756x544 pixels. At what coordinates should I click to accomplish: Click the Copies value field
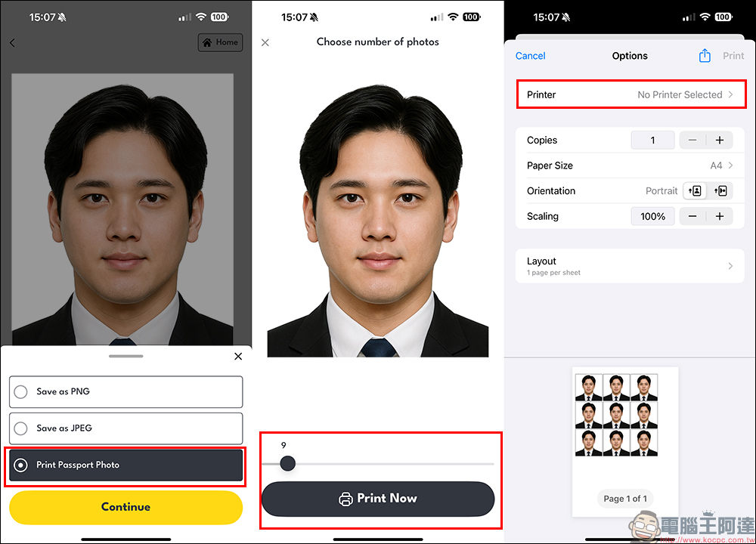[653, 141]
